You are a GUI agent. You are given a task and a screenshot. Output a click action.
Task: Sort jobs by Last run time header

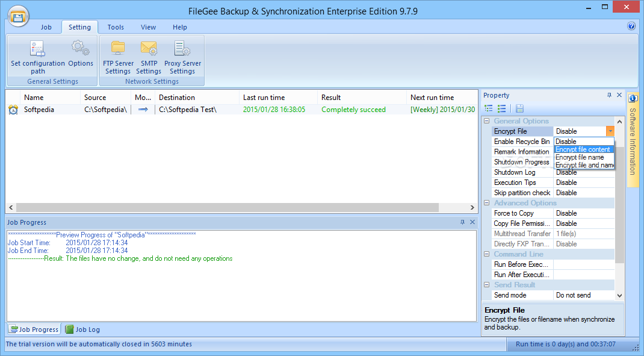pos(278,98)
